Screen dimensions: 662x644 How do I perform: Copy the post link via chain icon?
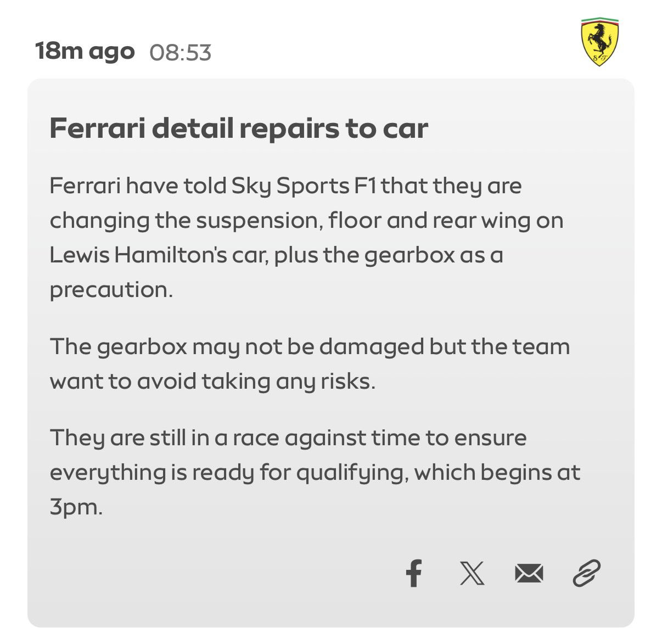(x=586, y=574)
